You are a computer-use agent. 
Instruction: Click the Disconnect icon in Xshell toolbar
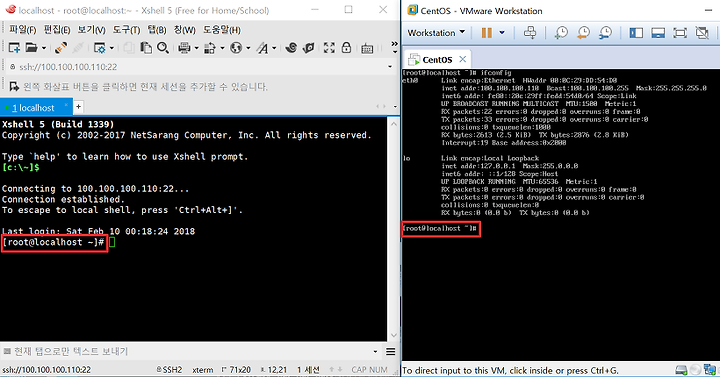coord(61,48)
